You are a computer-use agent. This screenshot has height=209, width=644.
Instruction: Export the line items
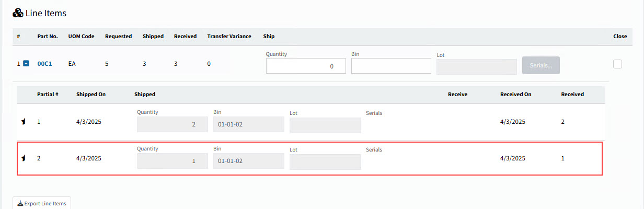[42, 203]
